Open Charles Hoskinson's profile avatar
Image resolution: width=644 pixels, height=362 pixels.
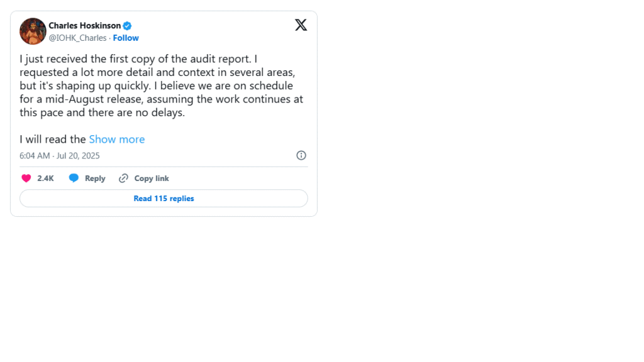(33, 31)
